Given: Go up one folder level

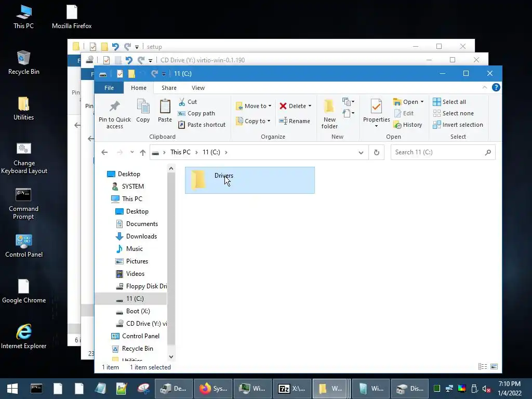Looking at the screenshot, I should pos(143,152).
